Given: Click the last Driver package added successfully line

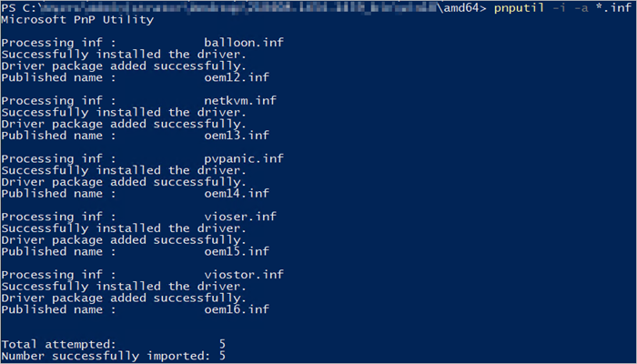Looking at the screenshot, I should (124, 298).
